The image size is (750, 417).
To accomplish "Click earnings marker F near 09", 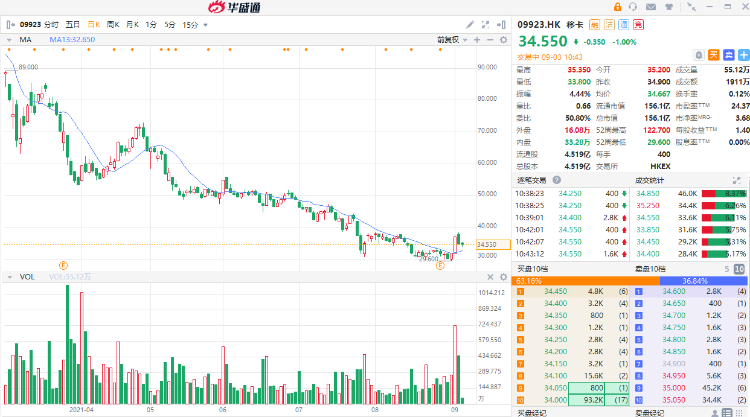I will (x=441, y=265).
